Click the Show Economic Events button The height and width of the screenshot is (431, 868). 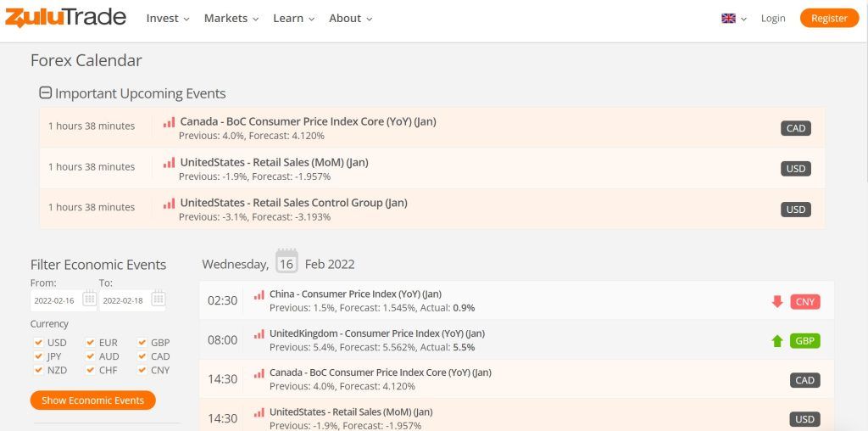93,400
